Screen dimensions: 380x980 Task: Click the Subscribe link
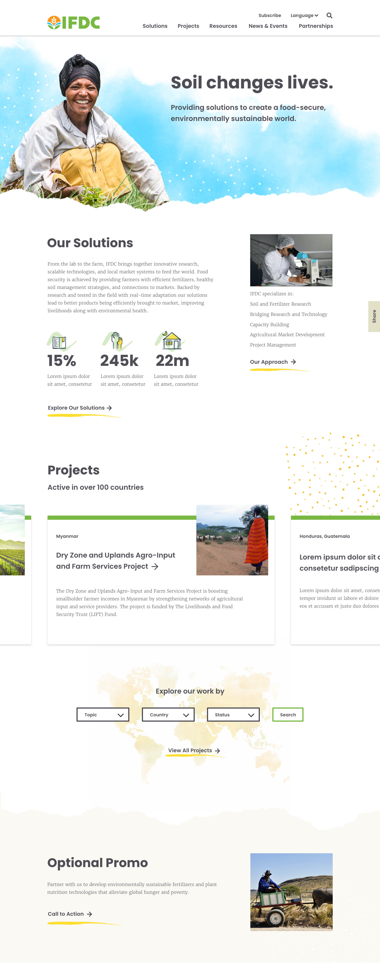[x=270, y=16]
